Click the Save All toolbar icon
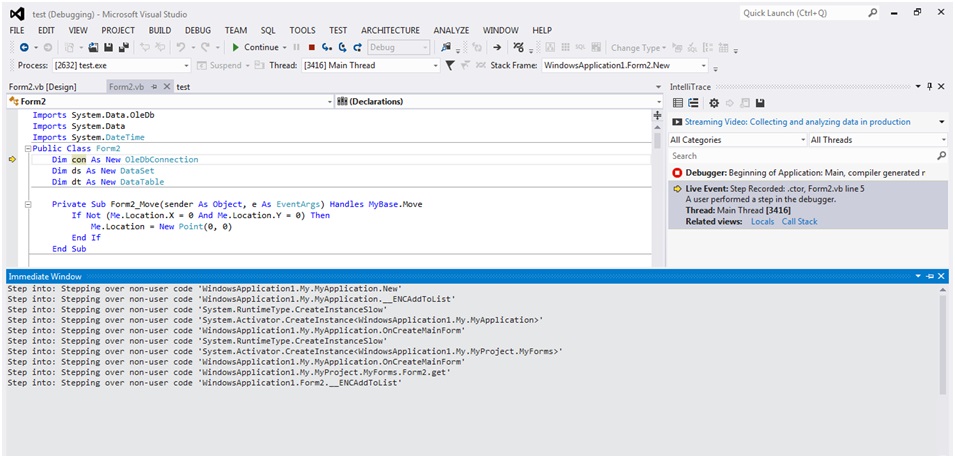Viewport: 955px width, 456px height. coord(124,47)
